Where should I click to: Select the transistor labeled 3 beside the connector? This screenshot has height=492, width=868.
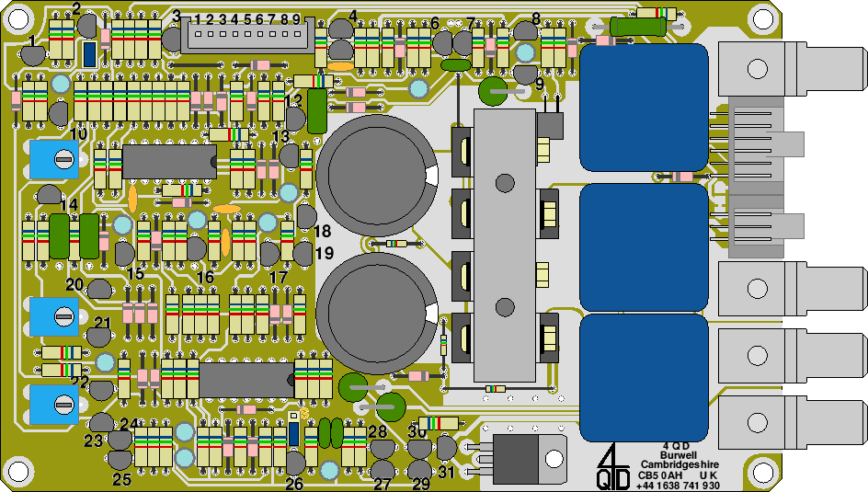pyautogui.click(x=173, y=39)
